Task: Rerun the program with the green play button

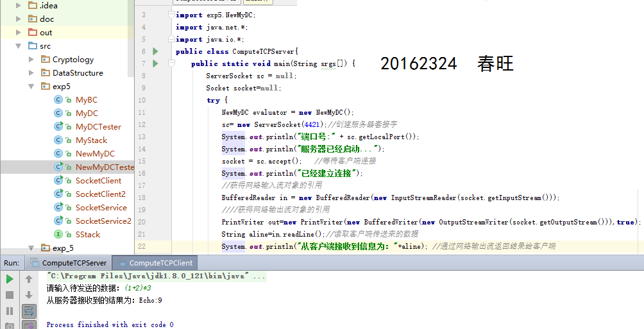Action: click(x=10, y=280)
